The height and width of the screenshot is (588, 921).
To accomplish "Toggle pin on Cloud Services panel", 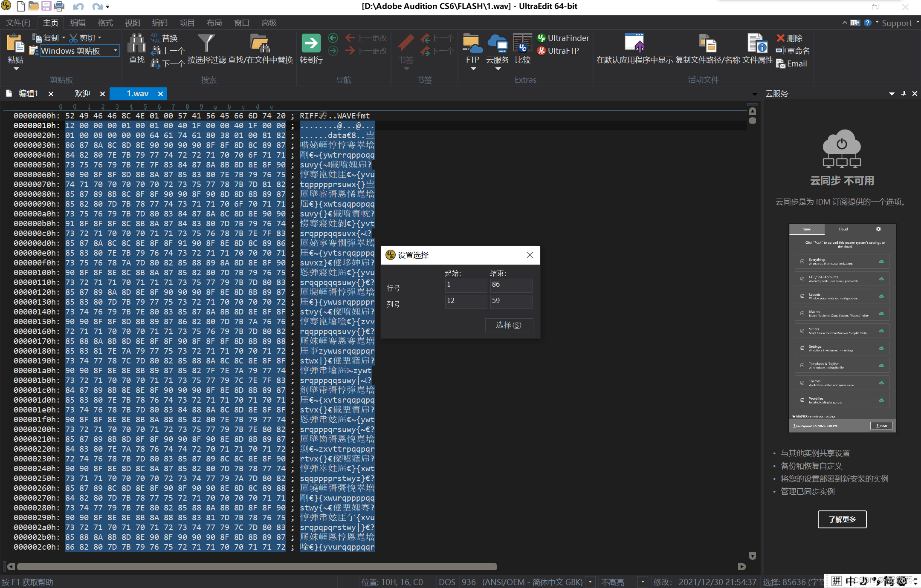I will coord(903,93).
